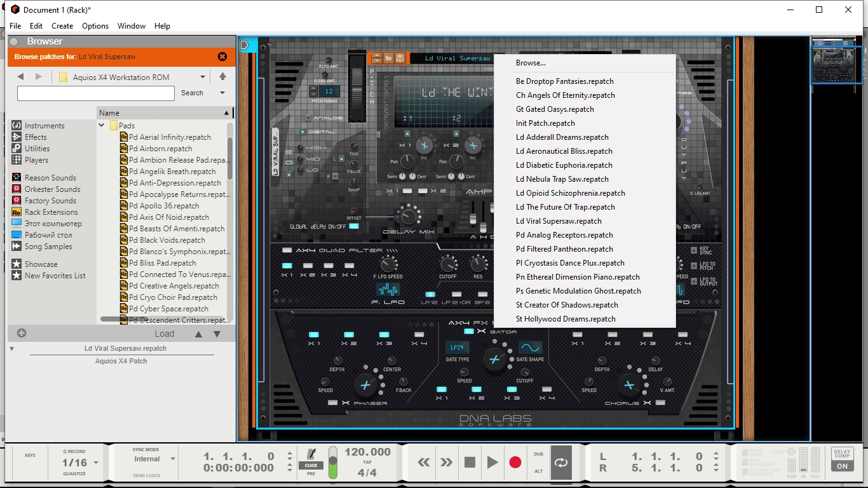Toggle the Digital mode button
The height and width of the screenshot is (488, 868).
pos(303,132)
